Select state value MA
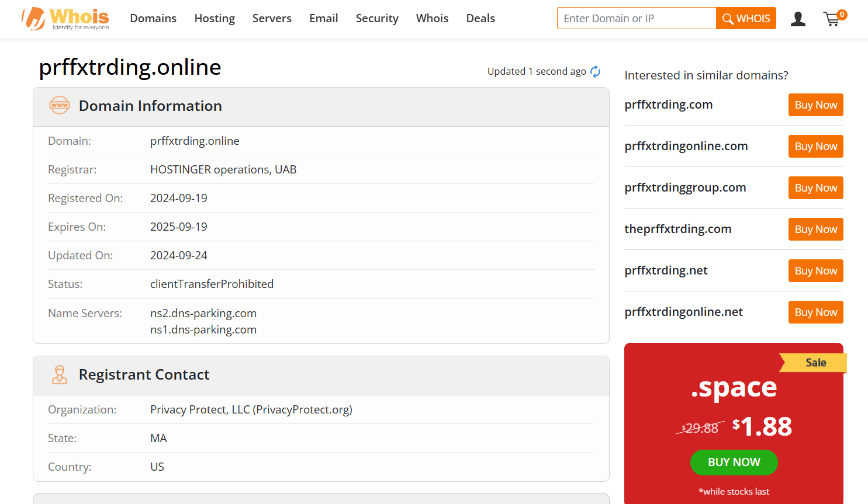Image resolution: width=868 pixels, height=504 pixels. point(158,438)
